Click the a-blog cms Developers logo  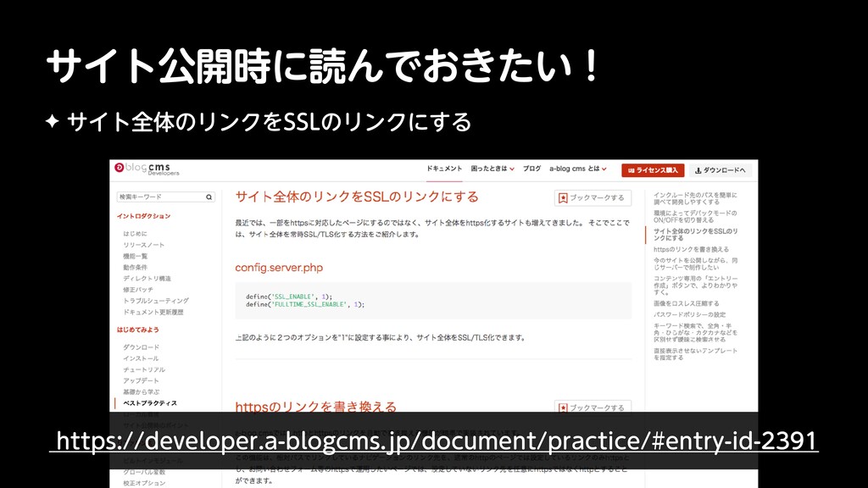(x=147, y=169)
